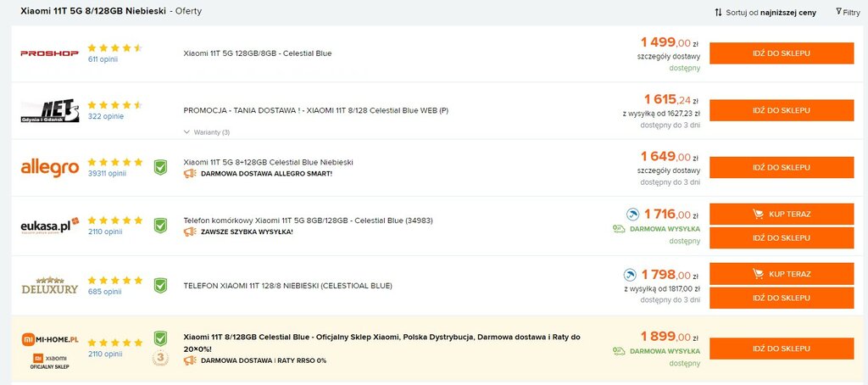Open sorting option Sortuj od najniższej ceny
This screenshot has height=385, width=868.
tap(765, 12)
